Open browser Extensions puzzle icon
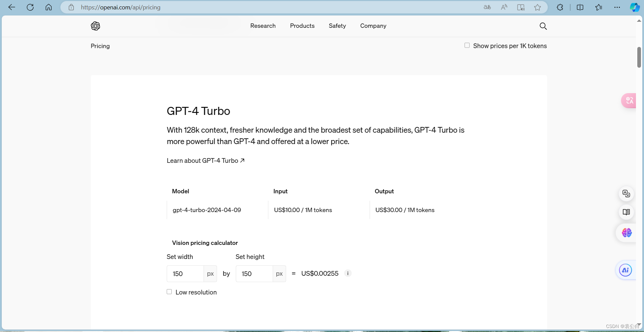 pyautogui.click(x=560, y=7)
